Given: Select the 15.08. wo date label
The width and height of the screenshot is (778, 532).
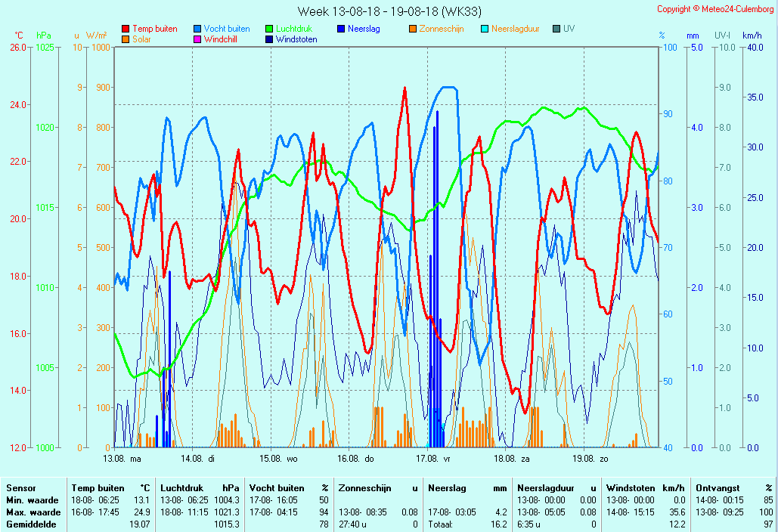Looking at the screenshot, I should click(x=278, y=458).
